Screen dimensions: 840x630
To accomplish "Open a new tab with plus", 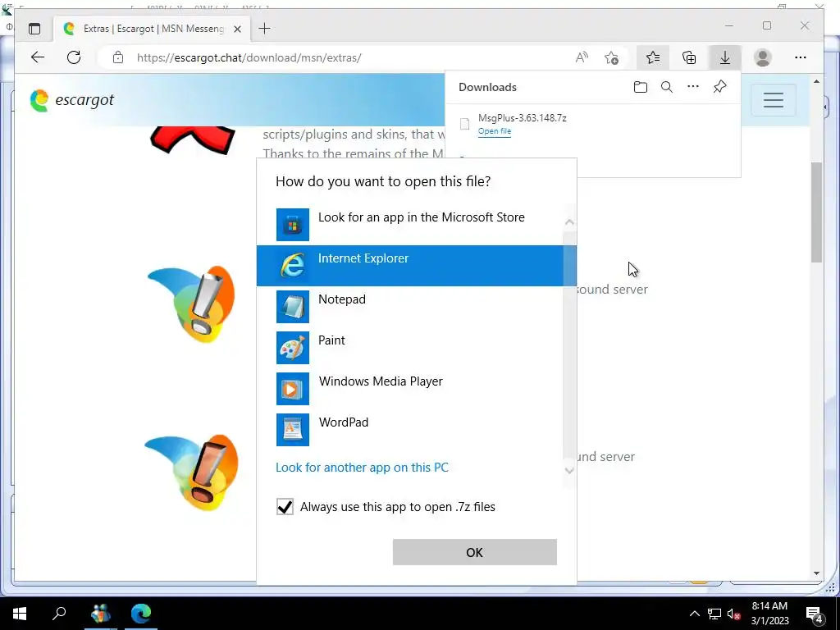I will (x=264, y=29).
